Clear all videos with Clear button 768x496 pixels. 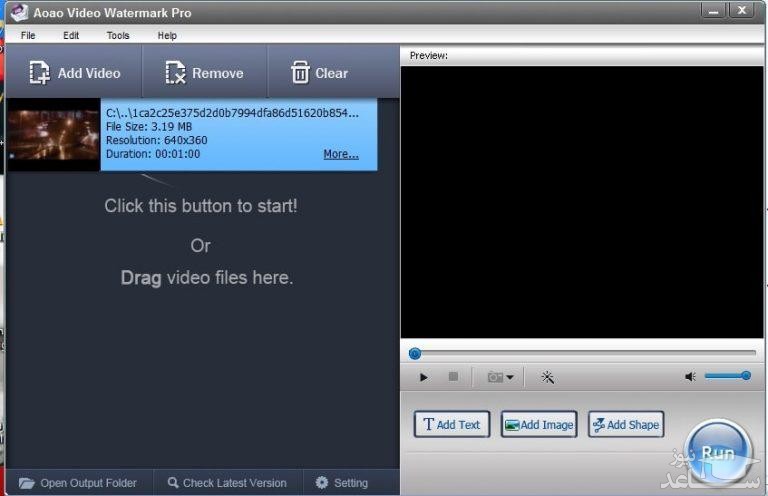(x=319, y=73)
